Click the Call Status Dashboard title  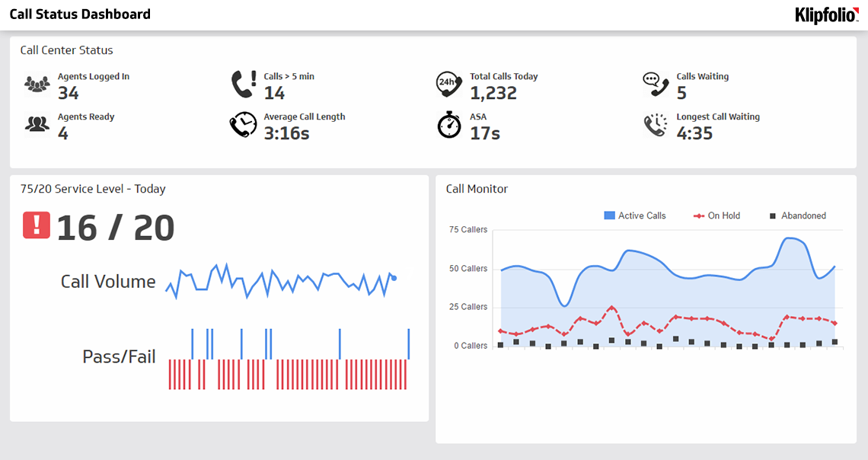80,14
